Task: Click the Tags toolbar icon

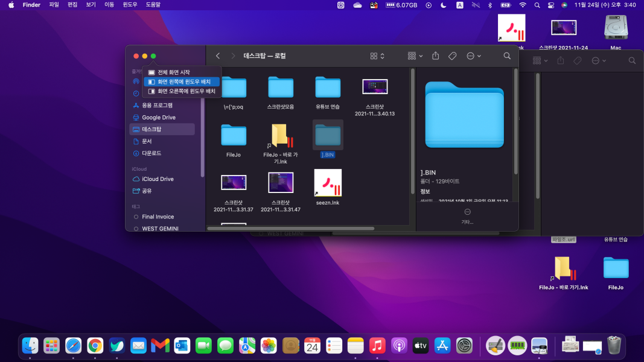Action: click(452, 56)
